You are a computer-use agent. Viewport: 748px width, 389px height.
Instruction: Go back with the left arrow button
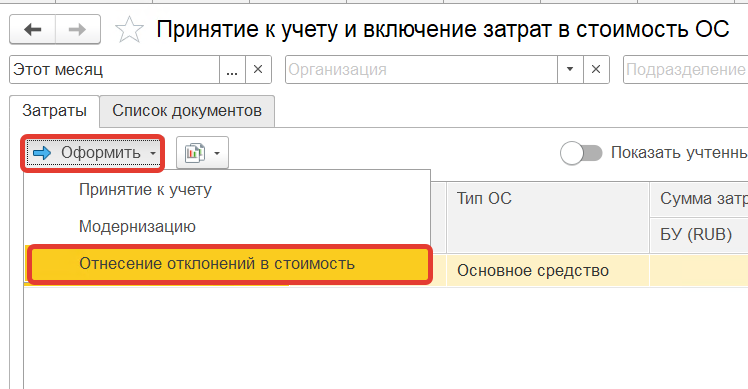point(32,30)
